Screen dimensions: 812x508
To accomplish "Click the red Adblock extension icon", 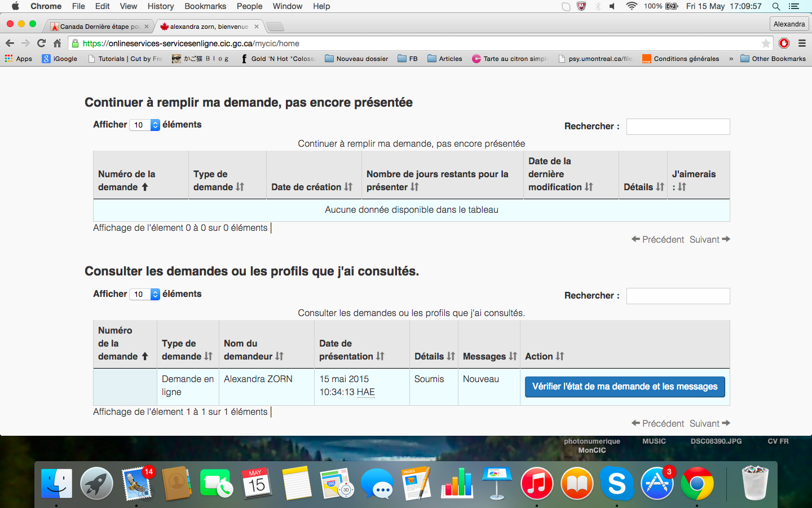I will point(784,43).
